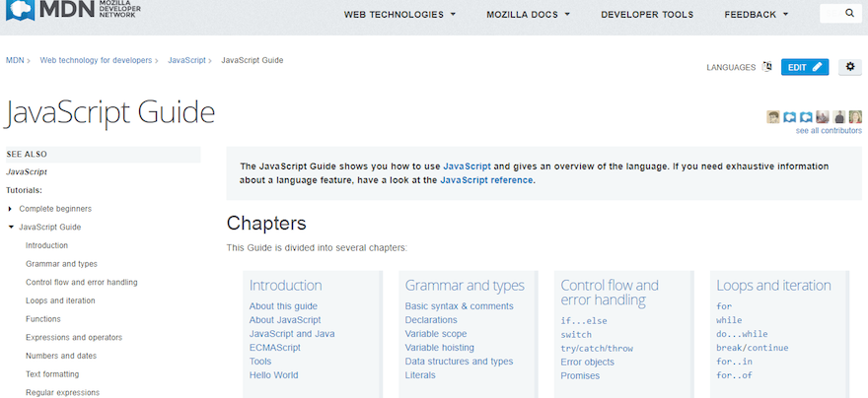The image size is (868, 398).
Task: Open the Variable hoisting link
Action: [x=439, y=348]
